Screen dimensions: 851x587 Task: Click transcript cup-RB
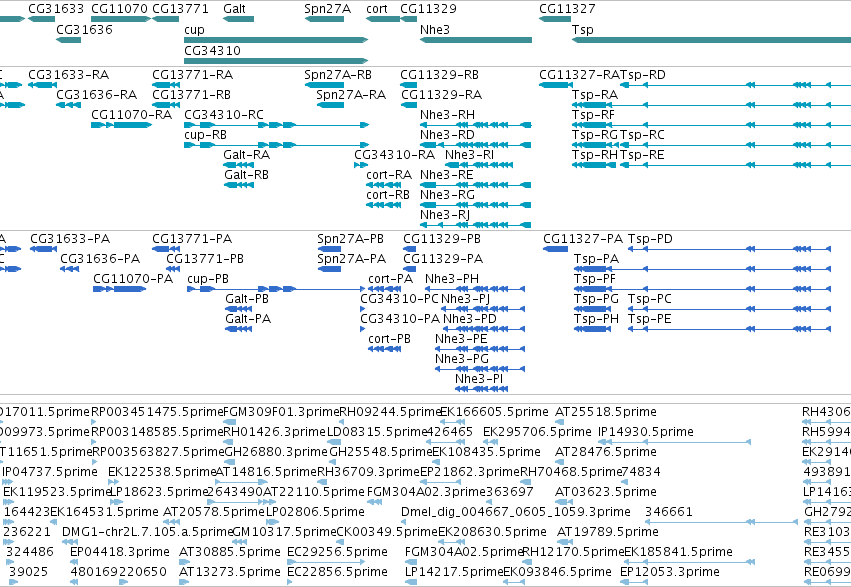pyautogui.click(x=276, y=145)
